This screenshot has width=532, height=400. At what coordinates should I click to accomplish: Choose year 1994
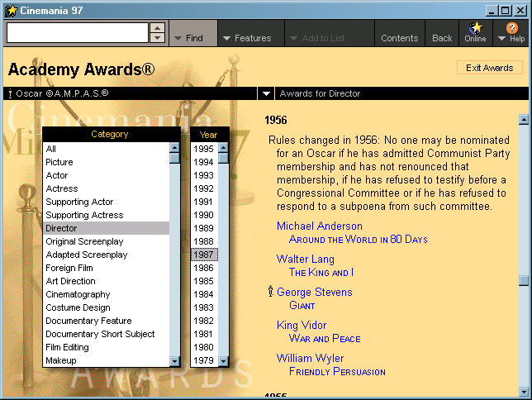click(x=205, y=162)
